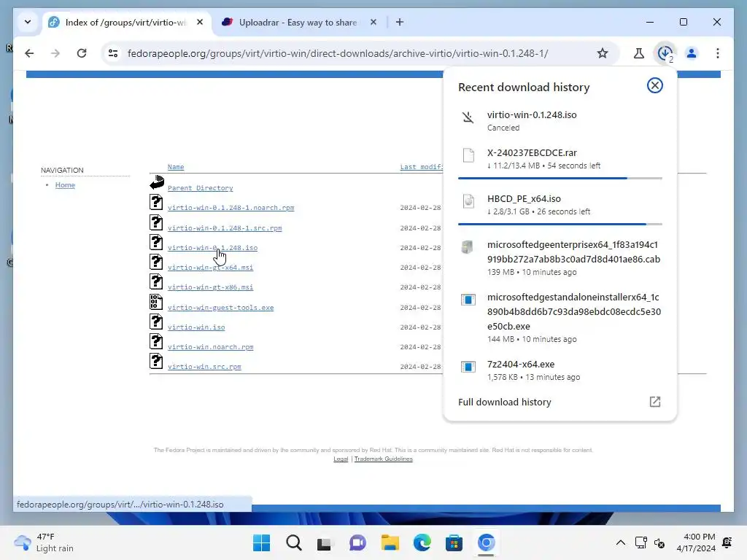Click the microsoftedgeenterprisex64 cab file icon

coord(468,246)
